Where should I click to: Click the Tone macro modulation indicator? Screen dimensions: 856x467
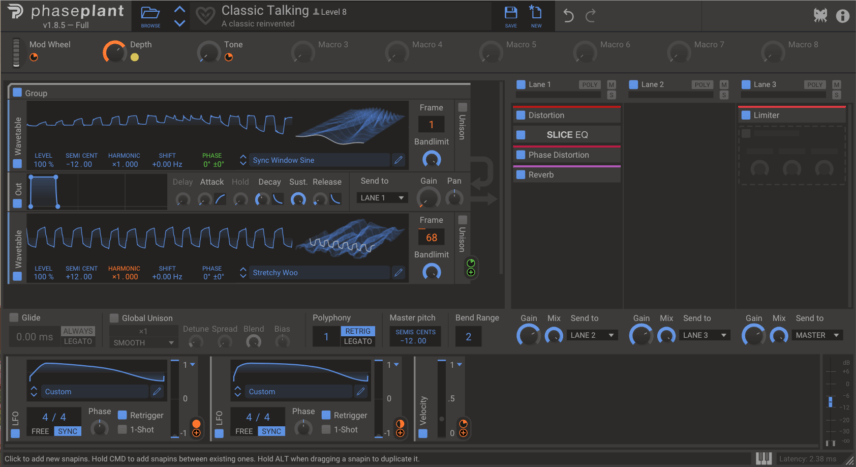click(229, 57)
